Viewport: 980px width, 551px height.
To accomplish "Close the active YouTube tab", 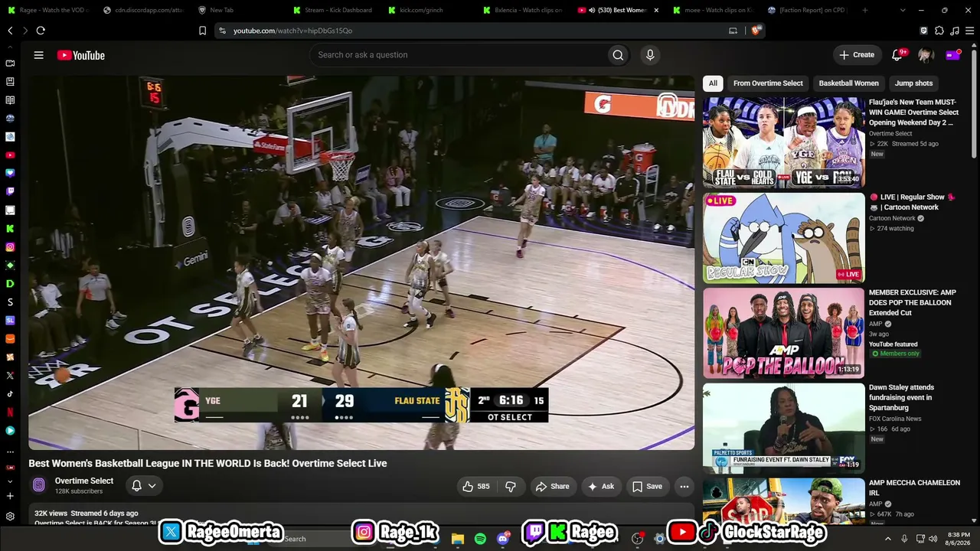I will coord(656,10).
